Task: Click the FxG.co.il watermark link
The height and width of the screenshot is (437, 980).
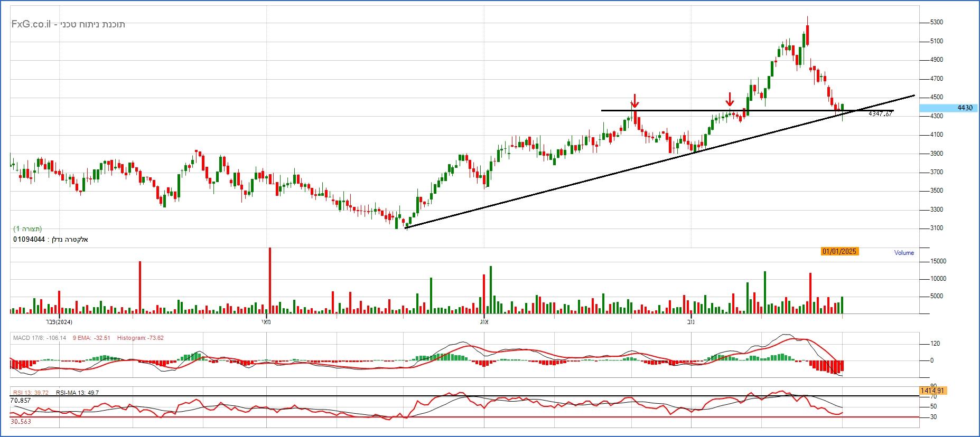Action: click(31, 24)
